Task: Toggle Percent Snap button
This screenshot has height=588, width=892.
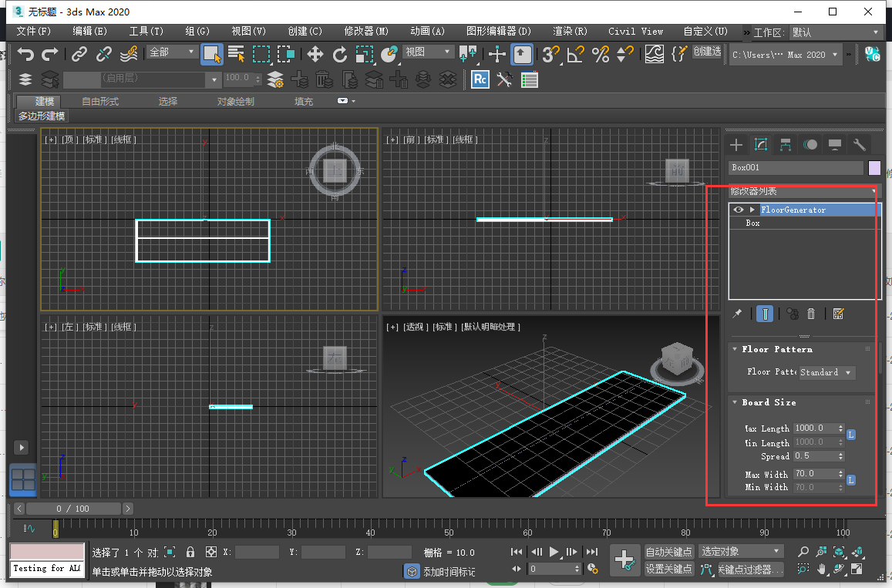Action: coord(600,55)
